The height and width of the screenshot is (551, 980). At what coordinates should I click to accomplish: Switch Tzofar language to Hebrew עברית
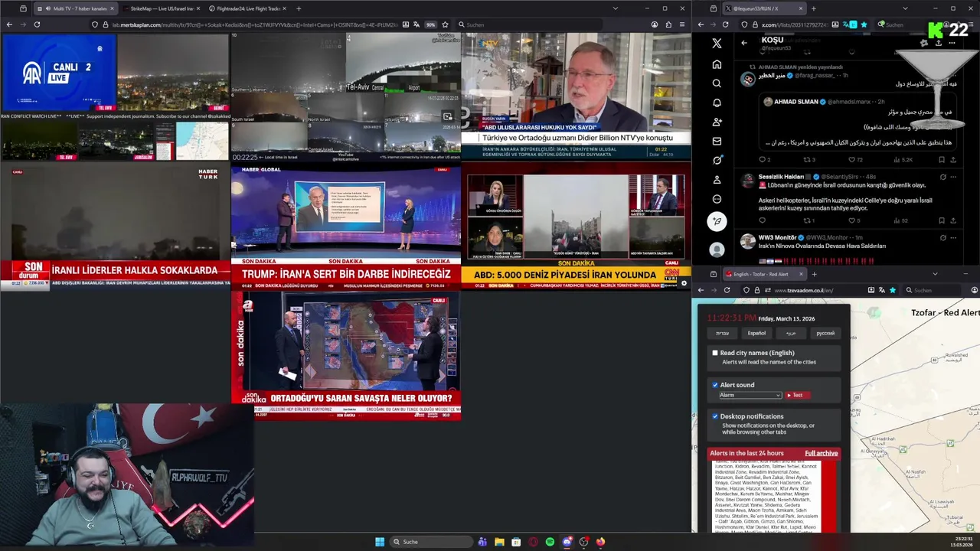722,333
